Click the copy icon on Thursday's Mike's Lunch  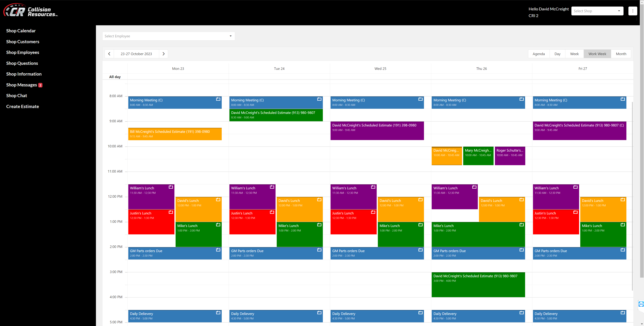[522, 225]
